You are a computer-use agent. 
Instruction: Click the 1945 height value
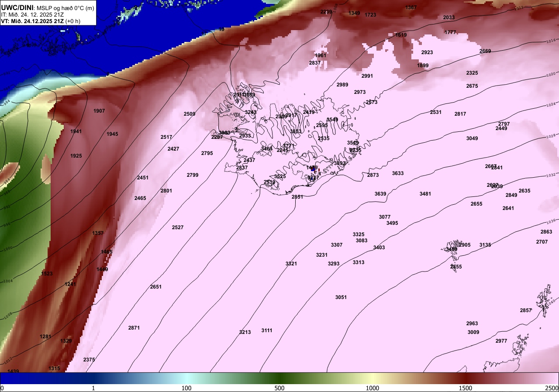pos(112,134)
